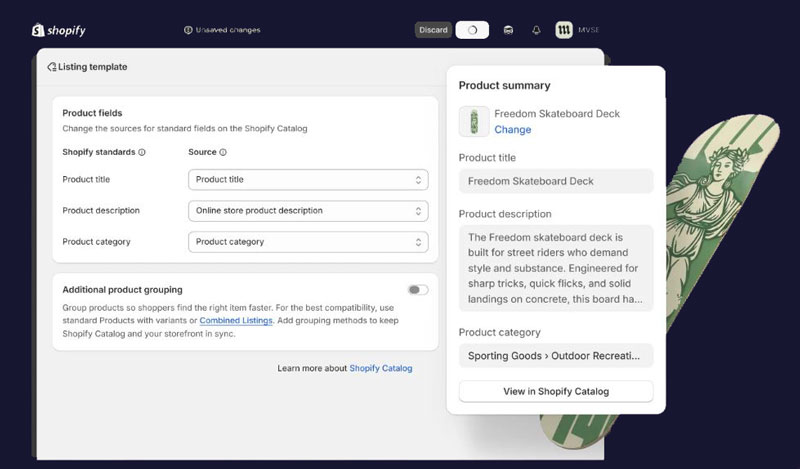This screenshot has height=469, width=800.
Task: Click the Listing template back icon
Action: coord(52,67)
